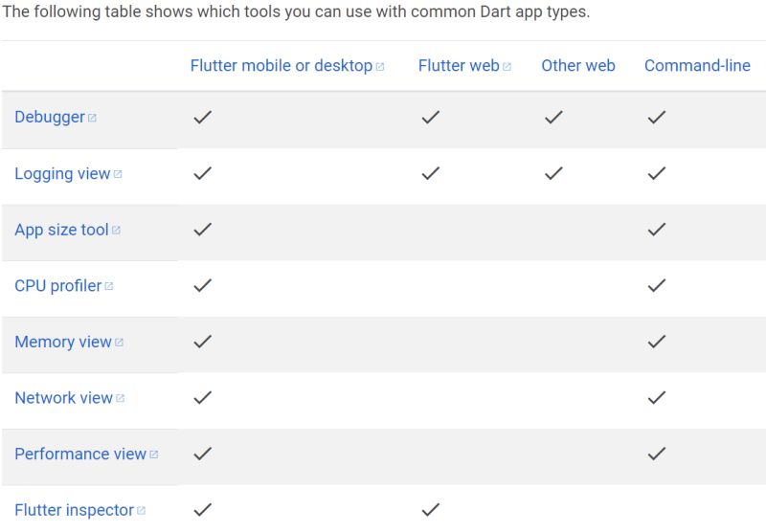Viewport: 766px width, 532px height.
Task: Open the Memory view link
Action: click(x=63, y=342)
